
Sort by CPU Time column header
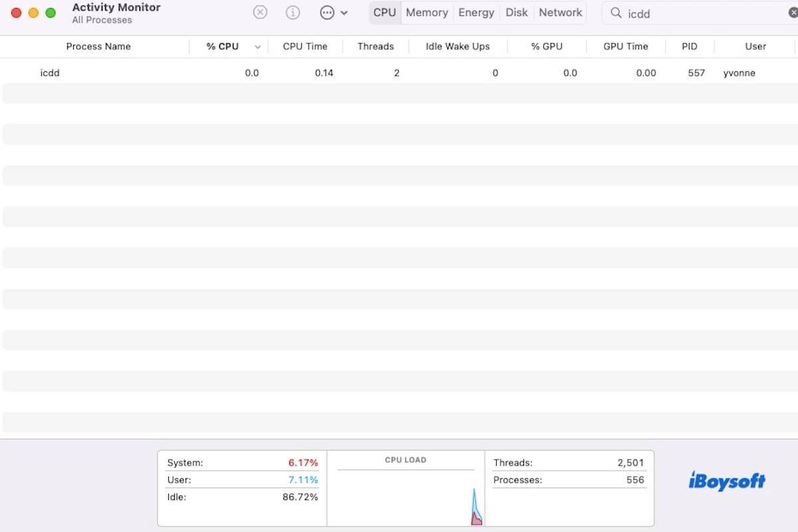(305, 47)
